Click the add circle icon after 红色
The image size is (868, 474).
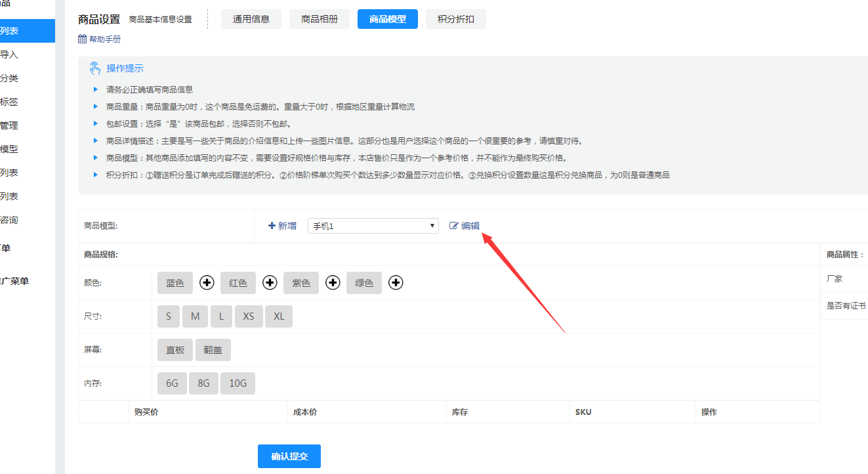point(270,282)
